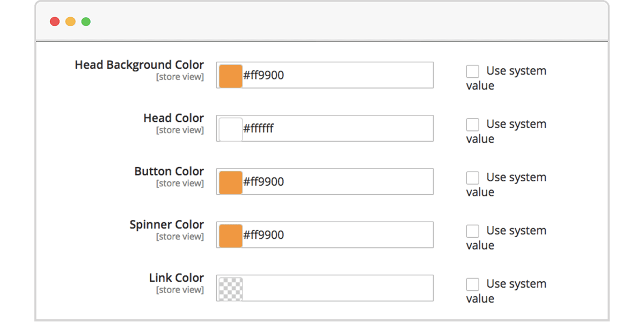The height and width of the screenshot is (322, 644).
Task: Click the yellow minimize window button
Action: [70, 22]
